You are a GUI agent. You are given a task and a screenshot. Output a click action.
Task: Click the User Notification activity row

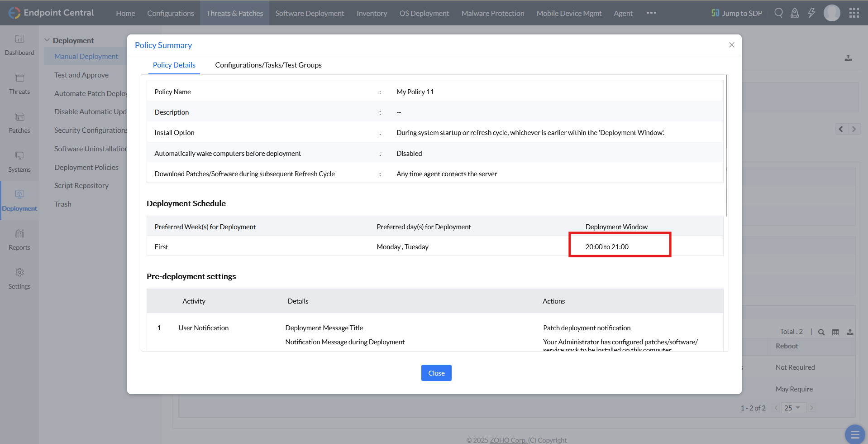point(204,328)
